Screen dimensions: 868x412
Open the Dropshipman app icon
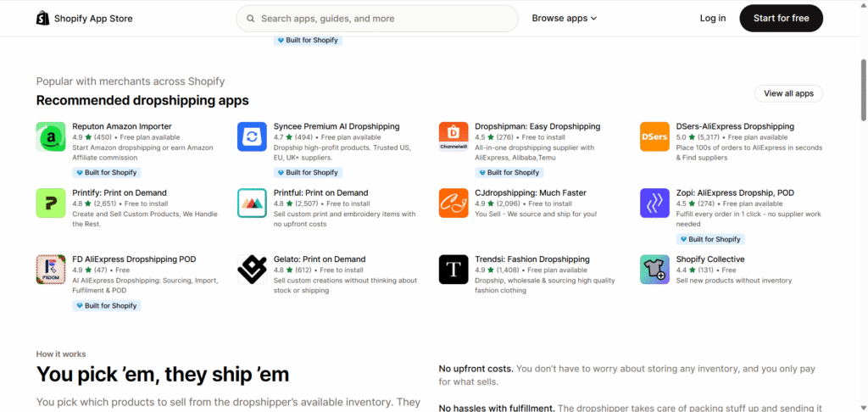(453, 136)
